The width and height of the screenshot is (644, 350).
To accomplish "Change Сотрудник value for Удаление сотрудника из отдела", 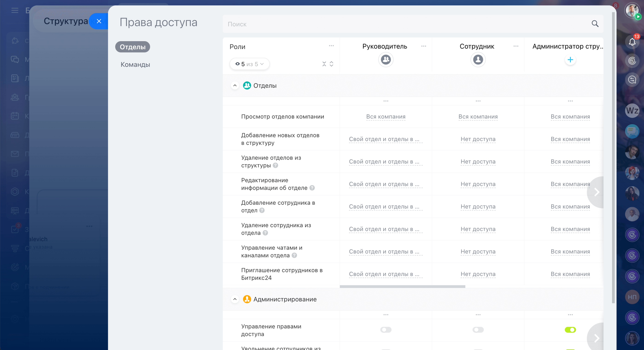I will [478, 229].
